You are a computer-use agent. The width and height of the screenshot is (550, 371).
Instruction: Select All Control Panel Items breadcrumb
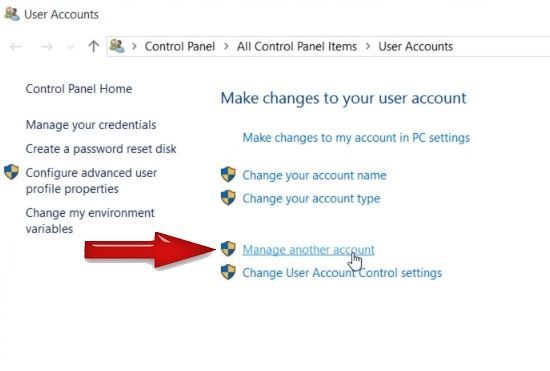coord(297,46)
